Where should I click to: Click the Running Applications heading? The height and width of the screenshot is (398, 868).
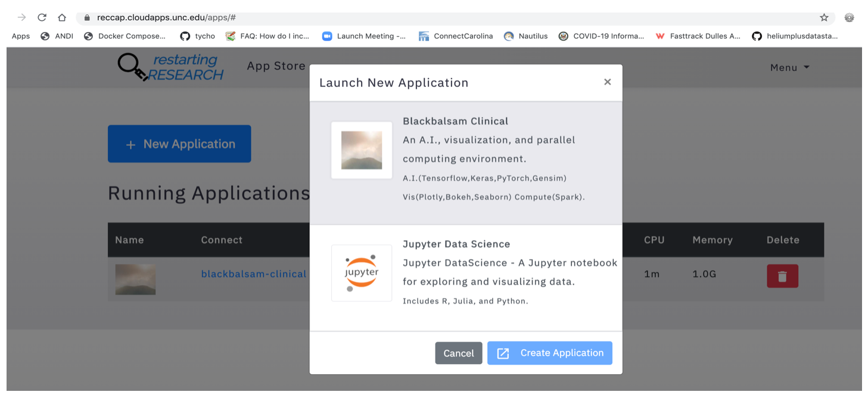point(209,193)
